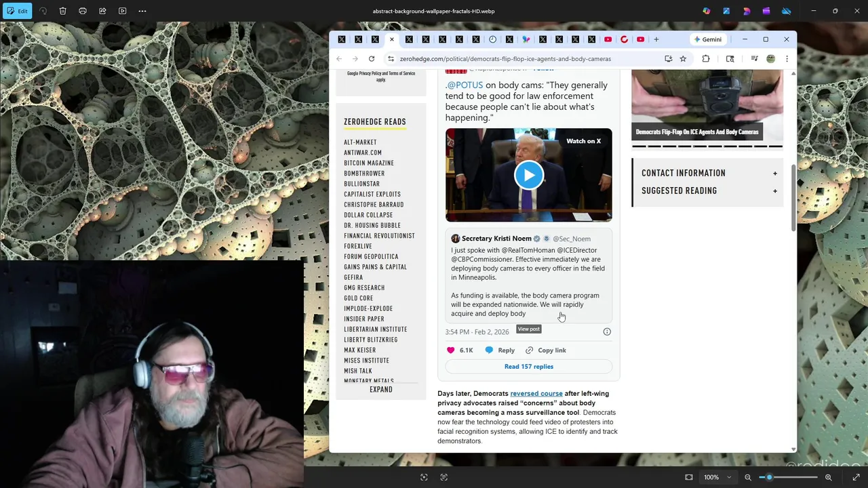The width and height of the screenshot is (868, 488).
Task: Open the LIBERTARIAN INSTITUTE link
Action: tap(376, 329)
